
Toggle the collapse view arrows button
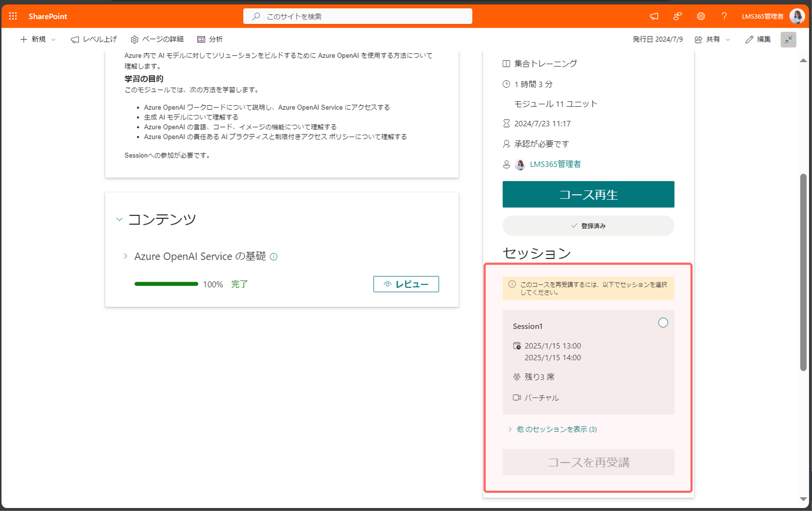[x=788, y=40]
